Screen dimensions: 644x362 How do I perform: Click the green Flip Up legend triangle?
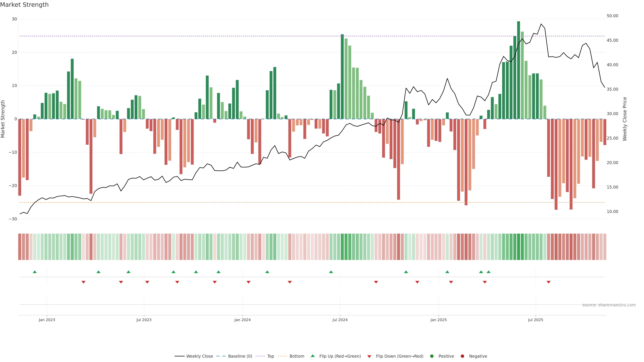pyautogui.click(x=312, y=356)
